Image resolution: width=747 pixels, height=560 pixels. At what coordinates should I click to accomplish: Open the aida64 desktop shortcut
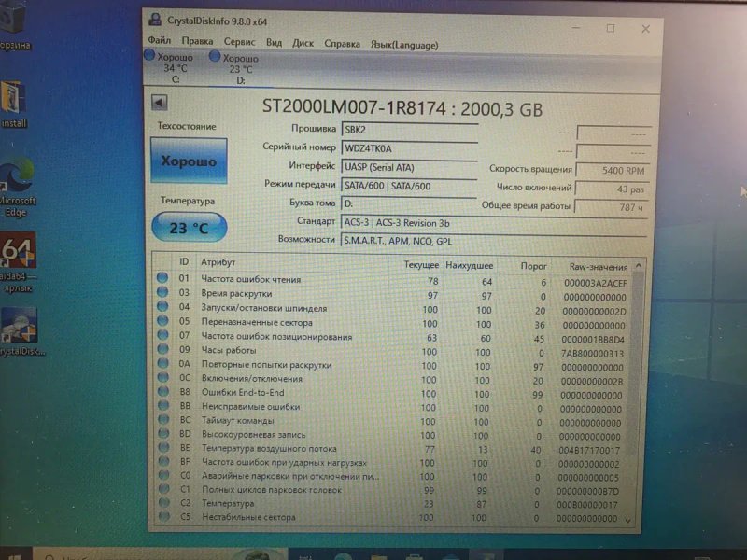18,262
